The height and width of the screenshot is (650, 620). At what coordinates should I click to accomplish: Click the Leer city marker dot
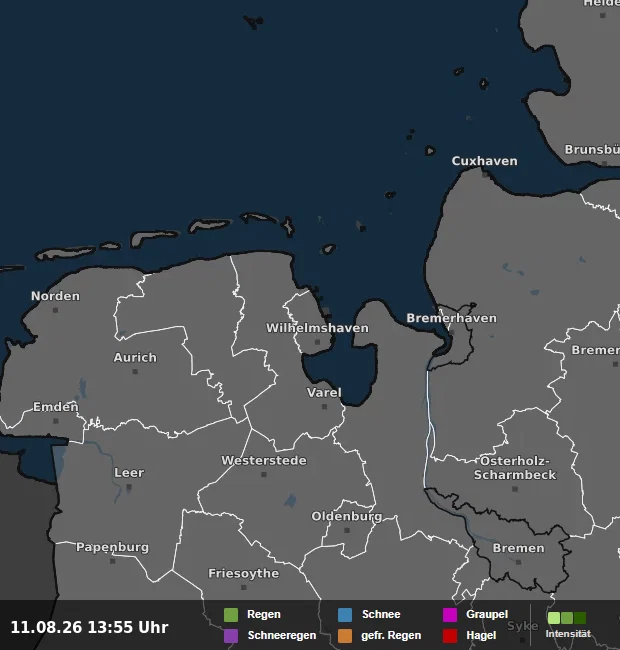click(x=129, y=487)
